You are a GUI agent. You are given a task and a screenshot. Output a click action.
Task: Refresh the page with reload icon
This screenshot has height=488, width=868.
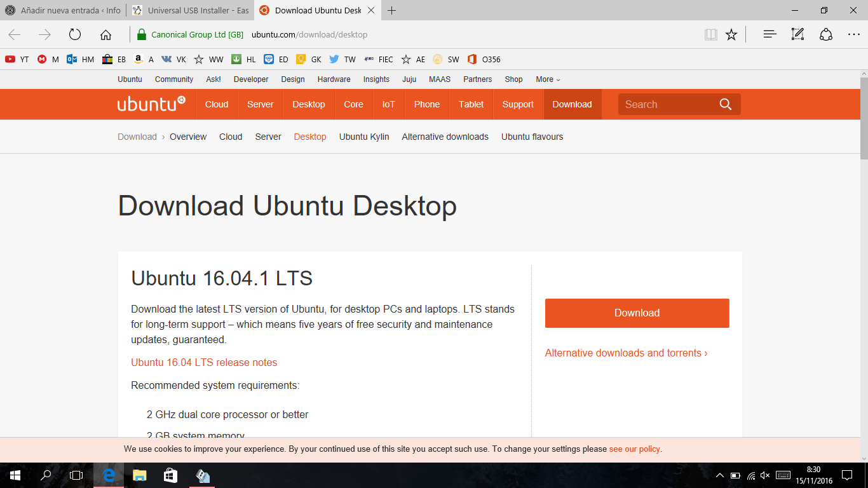point(75,35)
